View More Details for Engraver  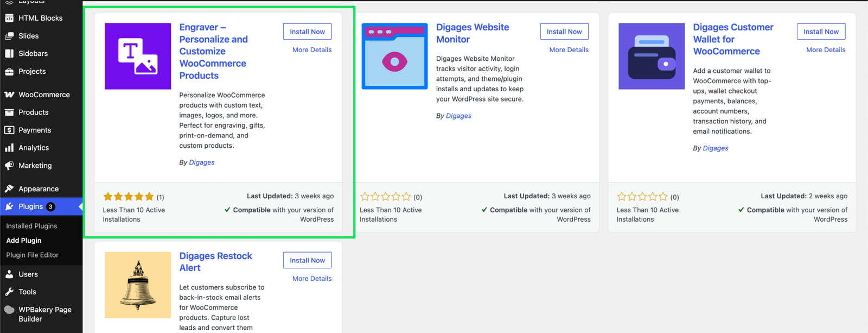pyautogui.click(x=312, y=50)
